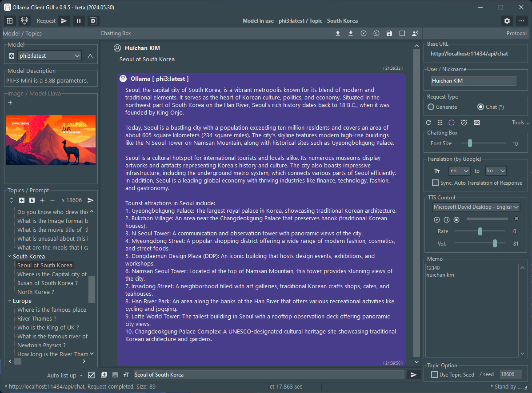Open the TTS voice Microsoft David dropdown
Screen dimensions: 532x393
click(x=476, y=207)
